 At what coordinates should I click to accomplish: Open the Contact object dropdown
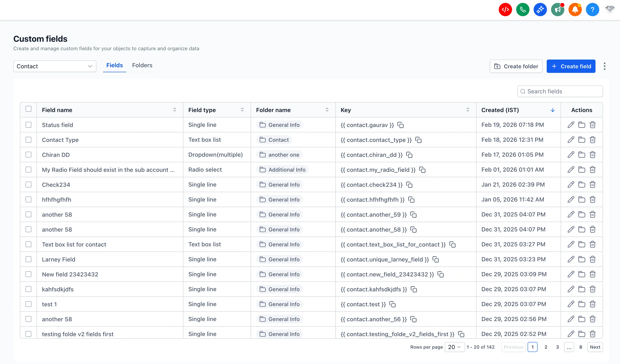click(55, 66)
